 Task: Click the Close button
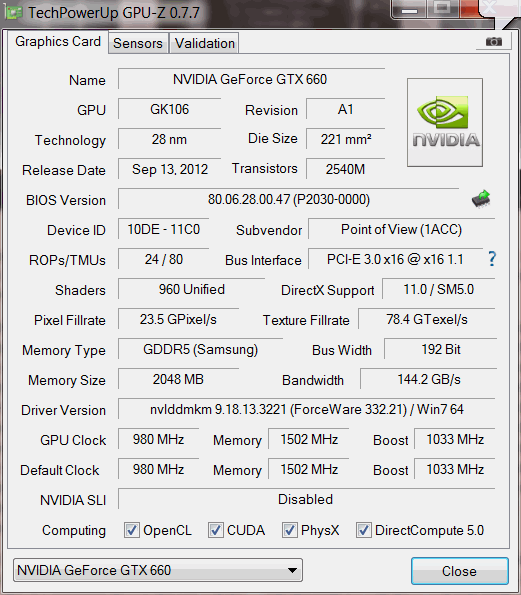(460, 571)
